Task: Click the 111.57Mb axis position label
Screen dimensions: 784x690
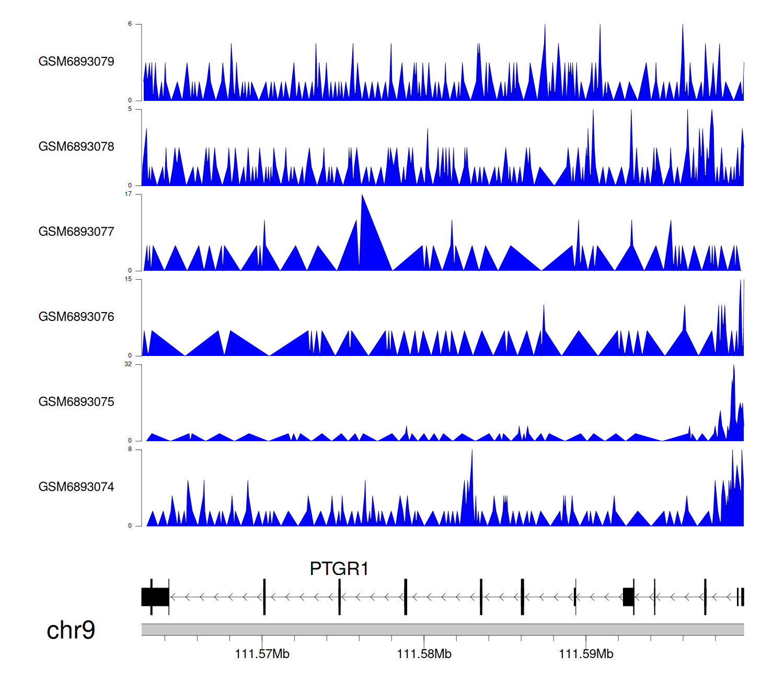Action: click(262, 654)
